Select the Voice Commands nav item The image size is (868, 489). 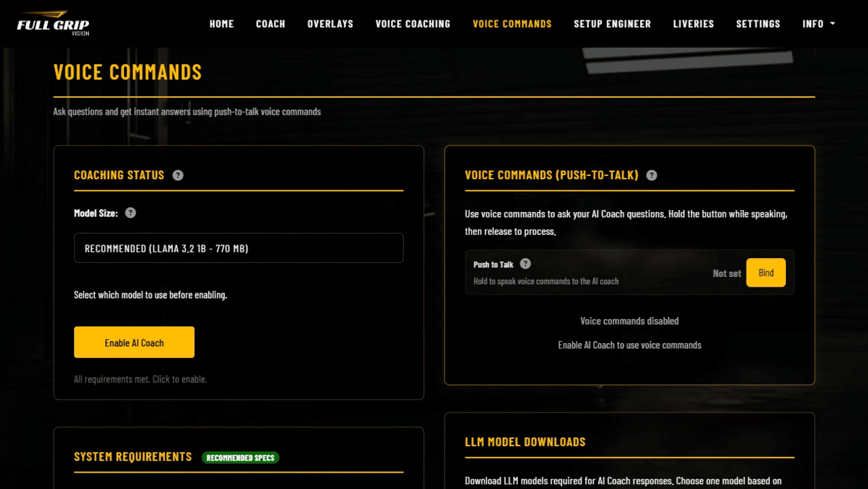tap(512, 24)
